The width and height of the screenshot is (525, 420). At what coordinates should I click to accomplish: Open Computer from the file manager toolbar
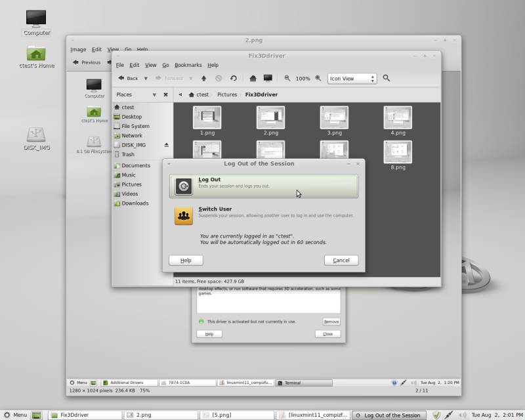click(x=268, y=78)
